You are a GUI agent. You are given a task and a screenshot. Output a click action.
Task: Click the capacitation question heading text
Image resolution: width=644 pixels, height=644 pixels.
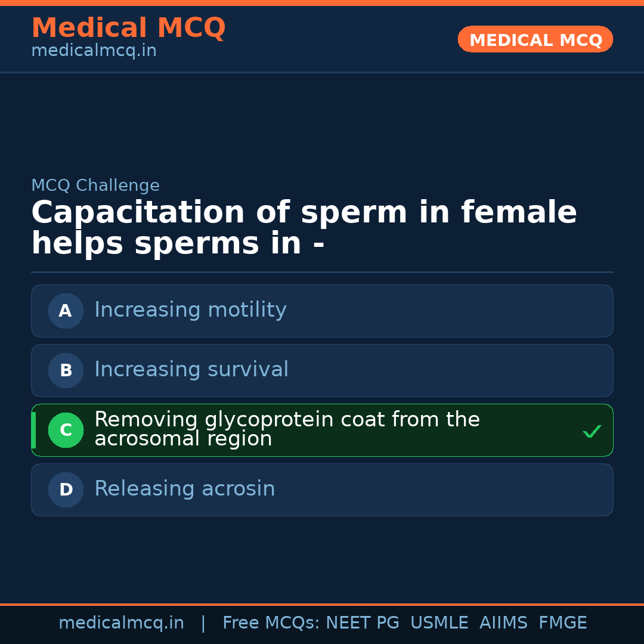pos(304,228)
